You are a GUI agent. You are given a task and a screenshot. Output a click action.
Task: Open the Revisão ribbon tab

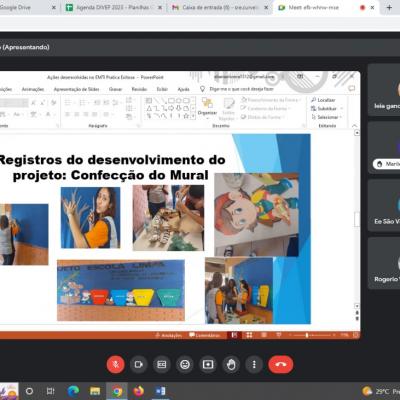(139, 89)
